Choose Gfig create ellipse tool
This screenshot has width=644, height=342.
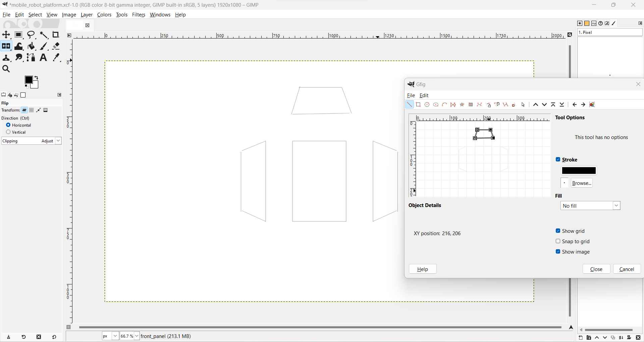(x=436, y=105)
